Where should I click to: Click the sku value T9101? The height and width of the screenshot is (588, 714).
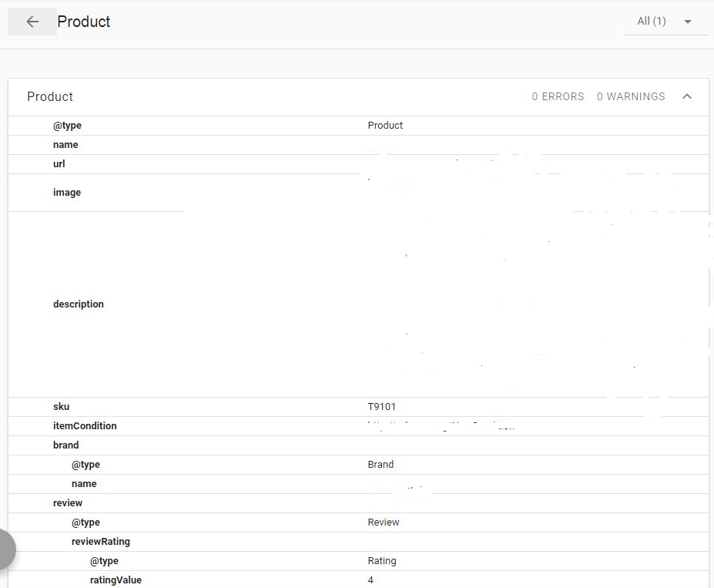coord(381,407)
